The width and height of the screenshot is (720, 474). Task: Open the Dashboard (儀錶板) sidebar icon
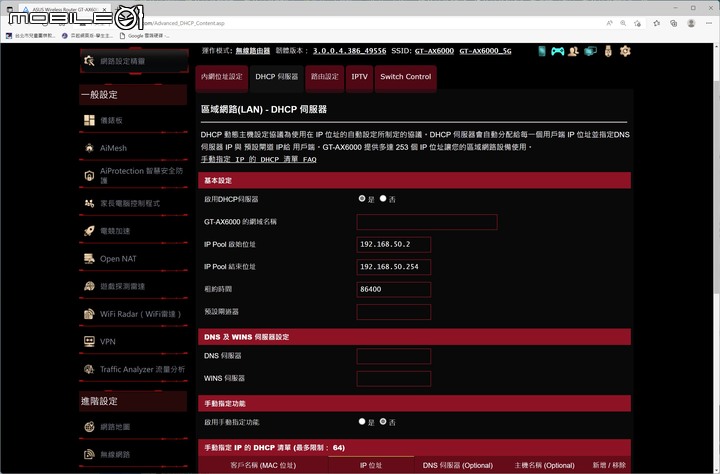90,120
